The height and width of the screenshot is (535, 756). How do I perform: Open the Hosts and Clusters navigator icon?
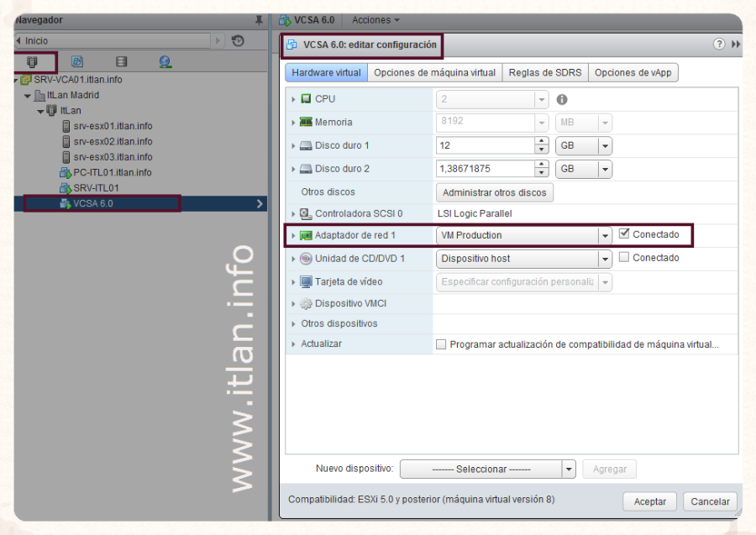pyautogui.click(x=33, y=61)
